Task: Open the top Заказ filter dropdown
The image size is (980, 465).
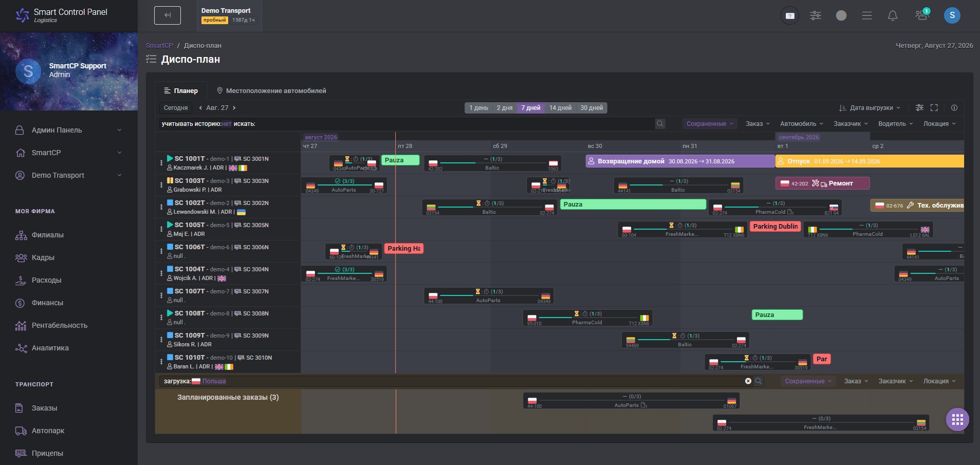Action: click(x=757, y=124)
